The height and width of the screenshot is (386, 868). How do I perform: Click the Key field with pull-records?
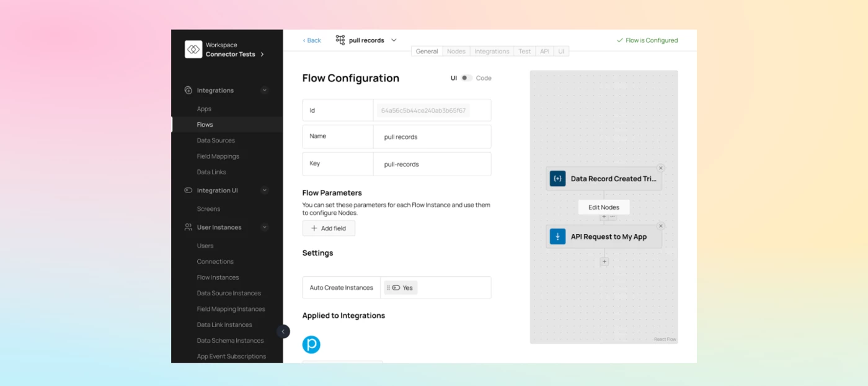432,164
